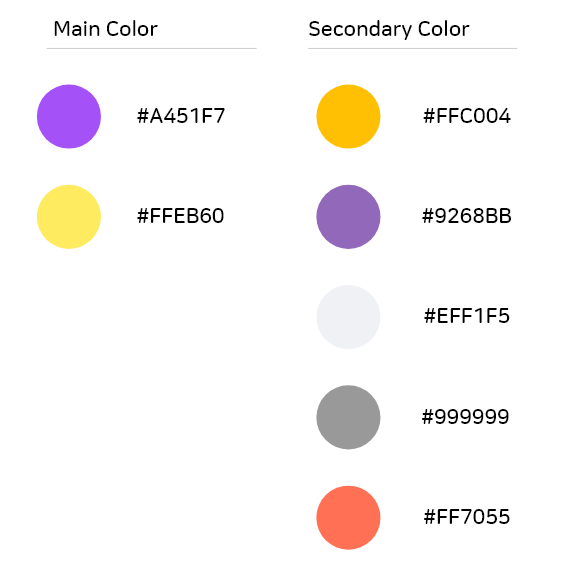Click the #A451F7 hex code text
Image resolution: width=572 pixels, height=573 pixels.
181,116
